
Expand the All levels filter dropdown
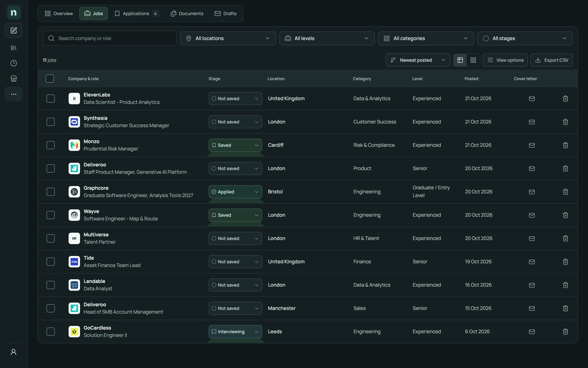coord(327,38)
